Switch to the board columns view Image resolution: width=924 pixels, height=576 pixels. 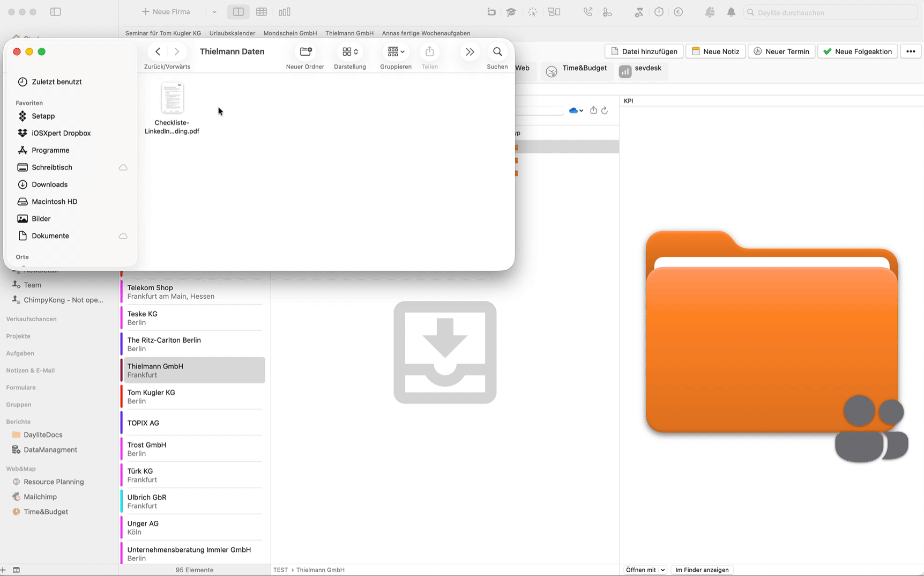coord(285,12)
